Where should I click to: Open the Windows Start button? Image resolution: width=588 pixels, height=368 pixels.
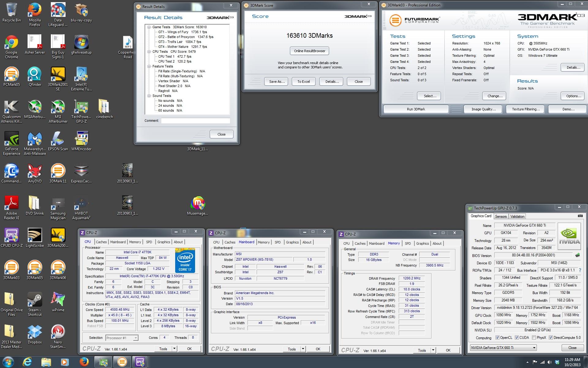click(8, 362)
